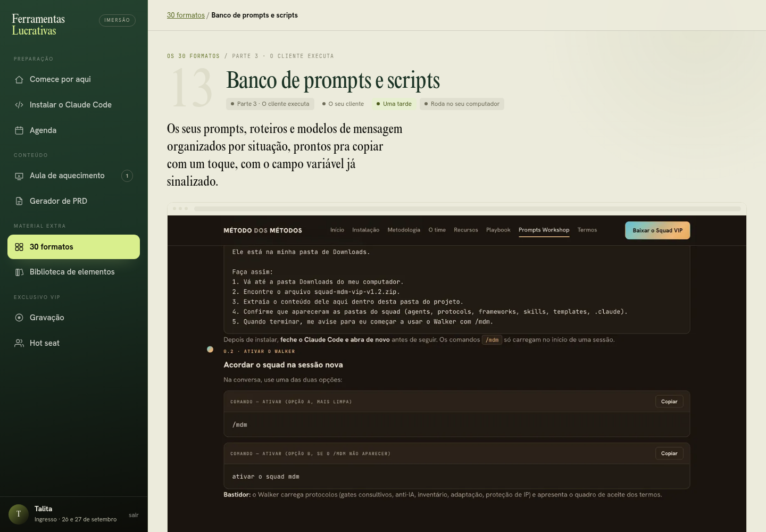
Task: Click the badge 1 on Aula de aquecimento
Action: (x=127, y=176)
